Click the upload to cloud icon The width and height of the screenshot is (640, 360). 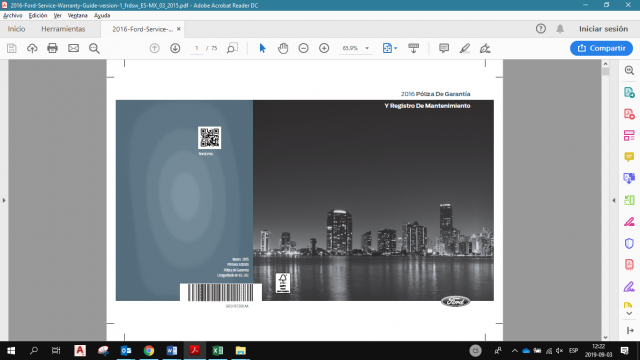[32, 48]
